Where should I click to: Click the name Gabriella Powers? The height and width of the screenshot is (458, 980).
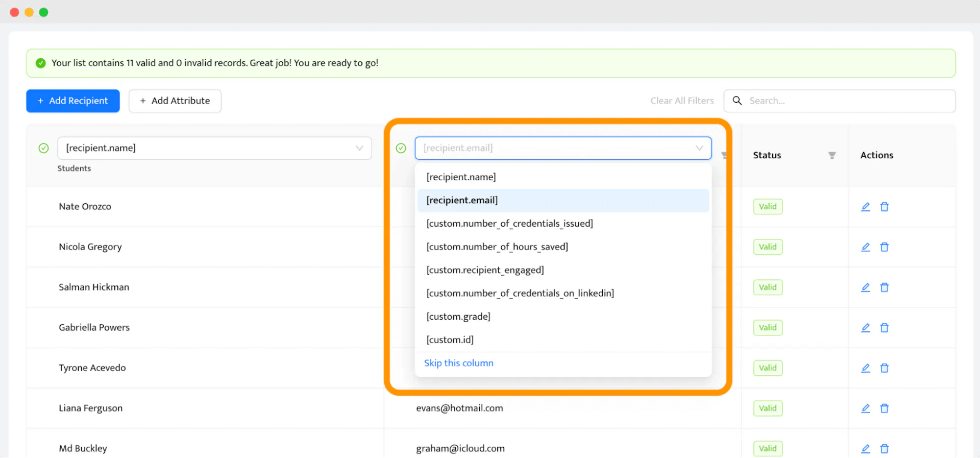(x=94, y=328)
